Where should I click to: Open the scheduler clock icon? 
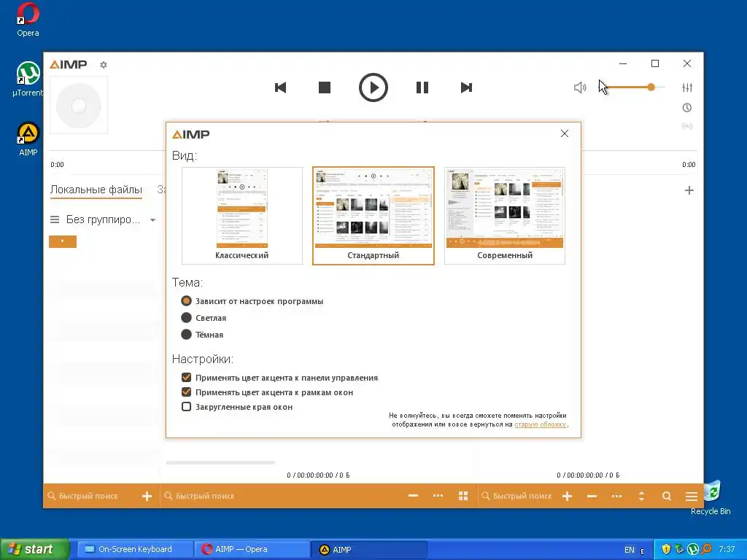pyautogui.click(x=687, y=108)
